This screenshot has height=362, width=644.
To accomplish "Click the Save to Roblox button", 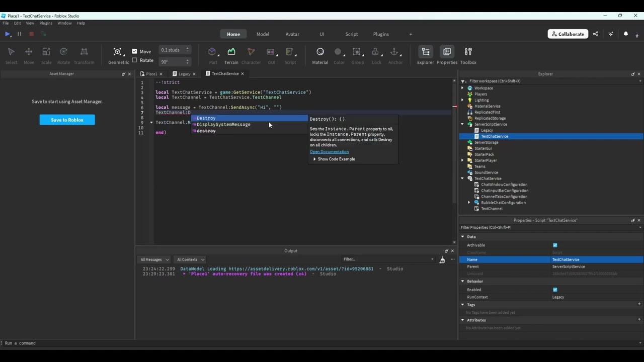I will click(67, 120).
